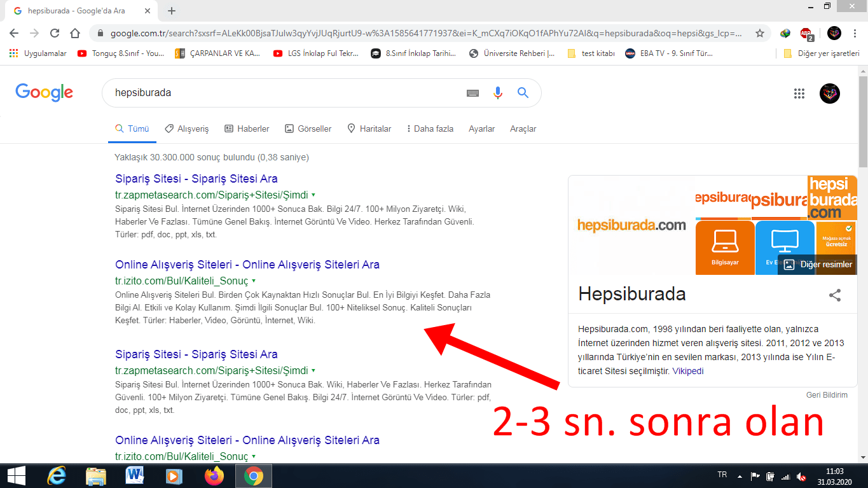The height and width of the screenshot is (488, 868).
Task: Open the large hepsiburada.com logo image
Action: point(631,225)
